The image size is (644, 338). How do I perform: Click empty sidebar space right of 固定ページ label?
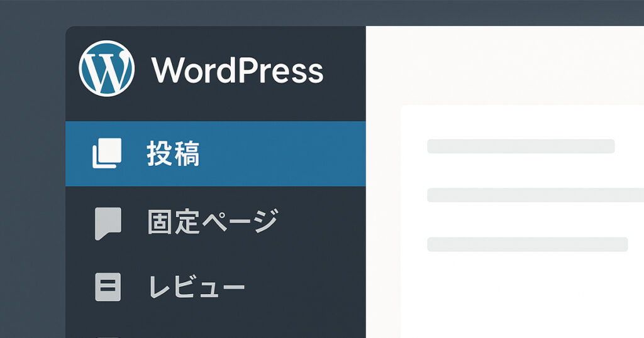321,222
